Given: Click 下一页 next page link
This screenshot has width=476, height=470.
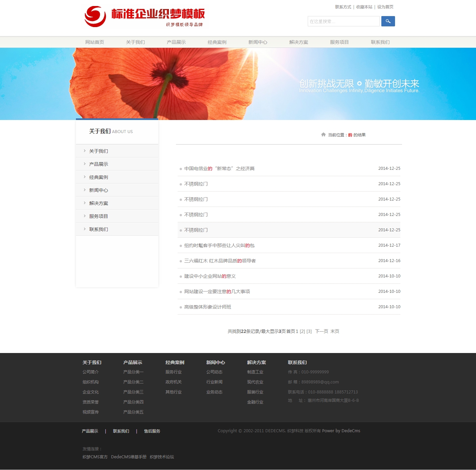Looking at the screenshot, I should click(321, 331).
